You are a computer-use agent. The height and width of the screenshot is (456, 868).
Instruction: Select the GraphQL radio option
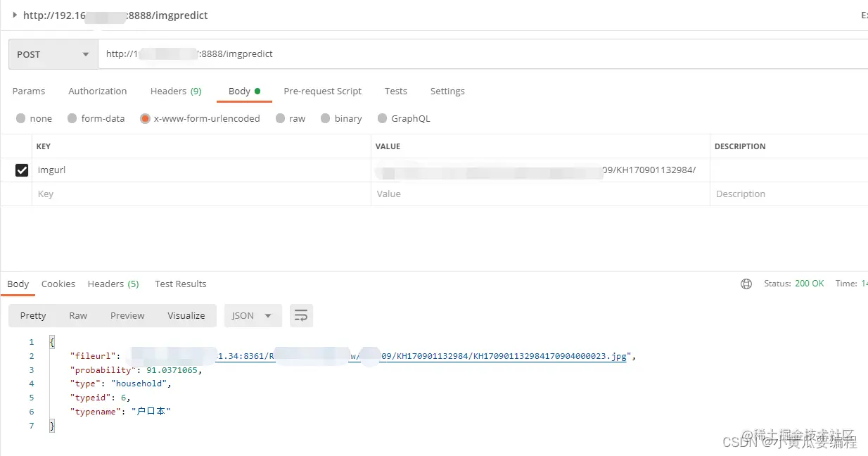pos(404,119)
